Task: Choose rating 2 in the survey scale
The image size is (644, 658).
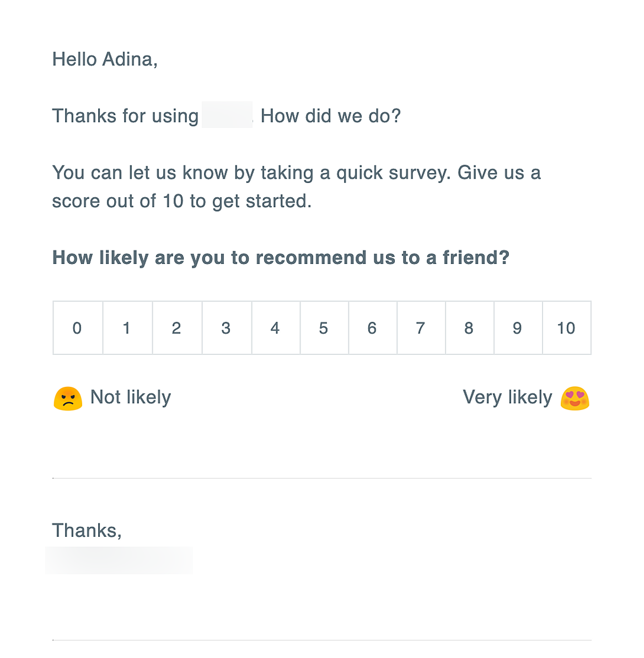Action: click(176, 328)
